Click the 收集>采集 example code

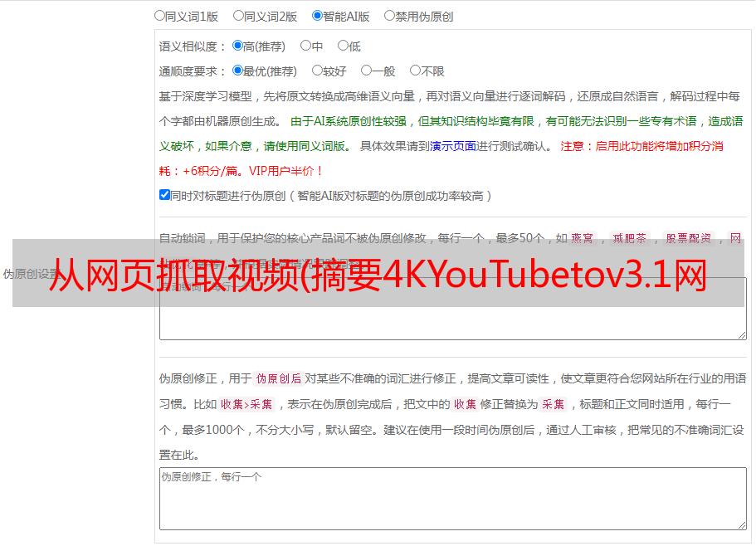(246, 404)
